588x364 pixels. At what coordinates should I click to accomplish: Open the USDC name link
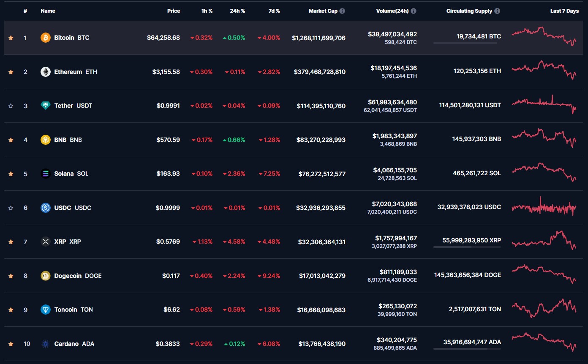[73, 208]
